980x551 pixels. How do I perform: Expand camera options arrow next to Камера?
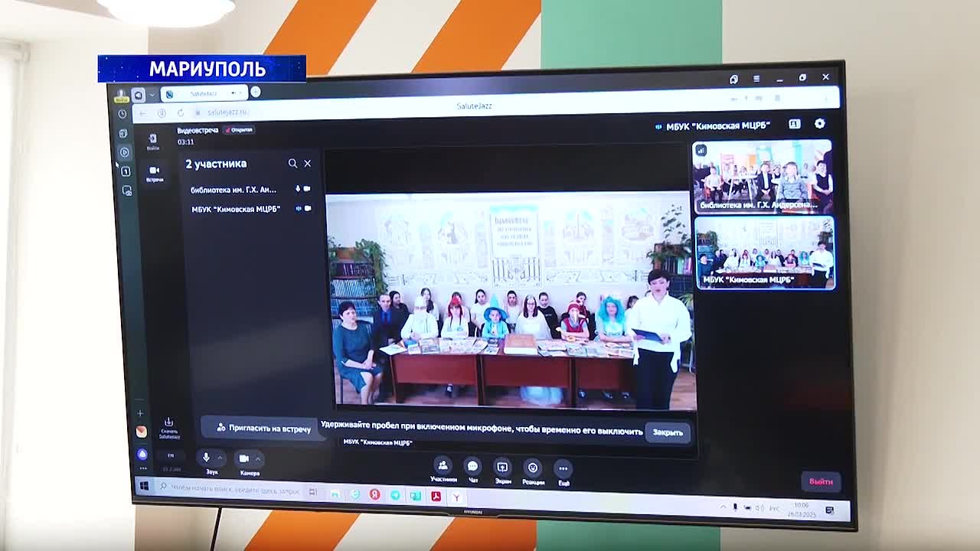(258, 459)
